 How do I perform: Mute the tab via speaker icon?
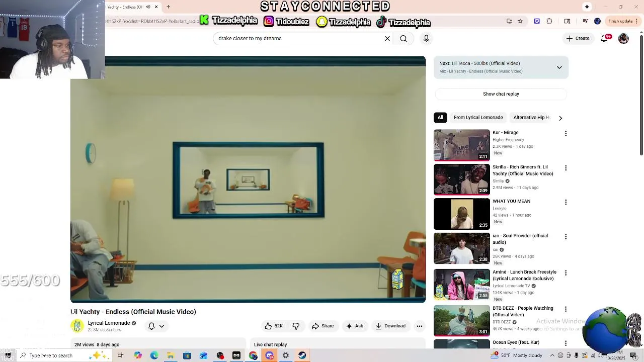coord(148,7)
